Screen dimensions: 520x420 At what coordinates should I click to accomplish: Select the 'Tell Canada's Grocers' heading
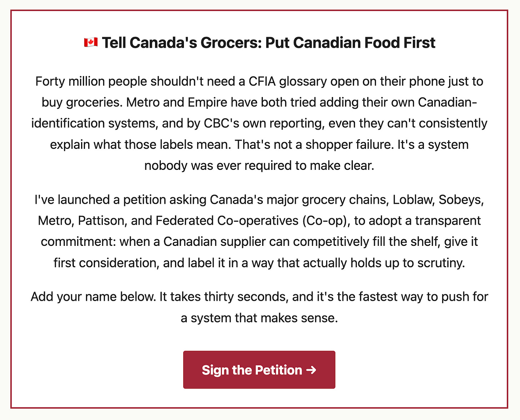[260, 42]
